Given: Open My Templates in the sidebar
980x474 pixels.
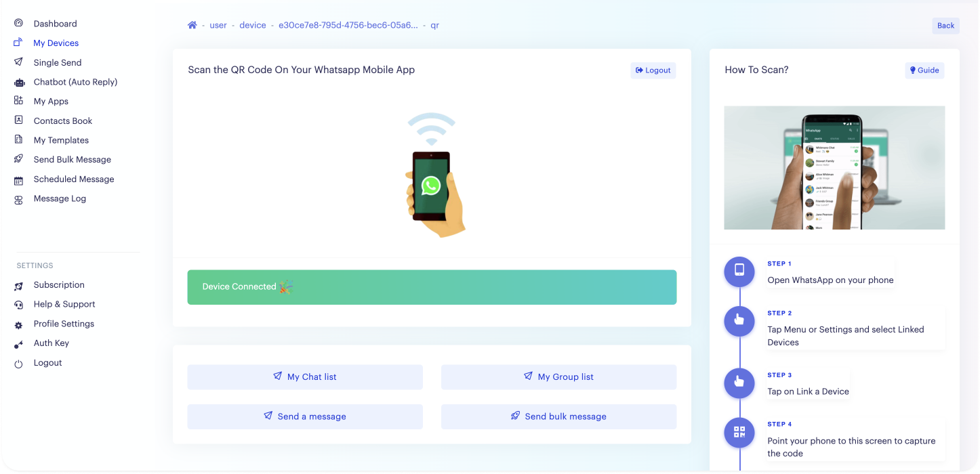Looking at the screenshot, I should (61, 140).
